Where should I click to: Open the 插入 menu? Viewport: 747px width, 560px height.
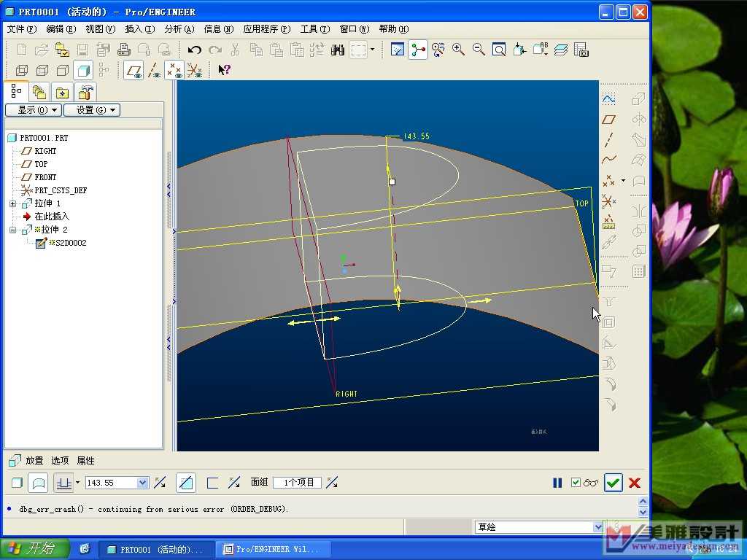(x=139, y=29)
